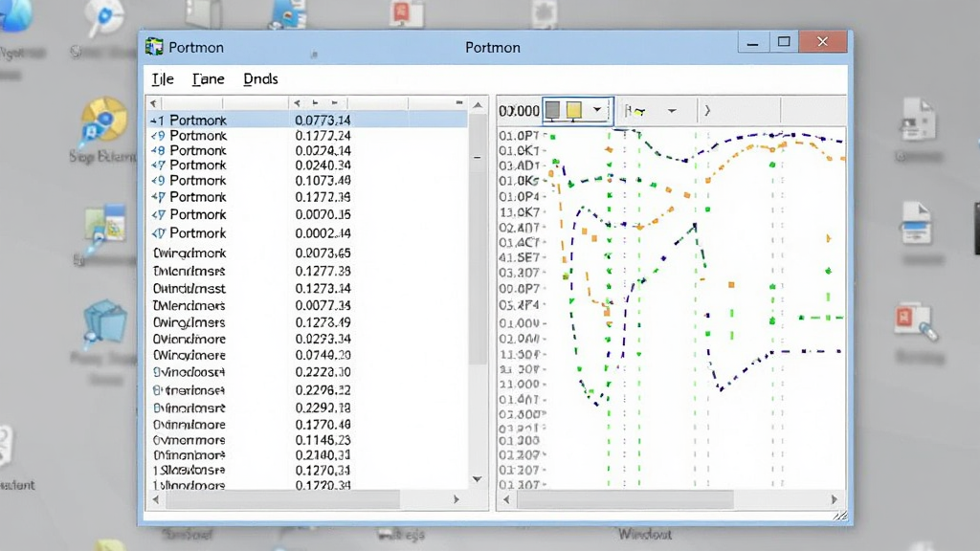Select the highlighted row with value 0.0773.14
Viewport: 980px width, 551px height.
tap(308, 120)
